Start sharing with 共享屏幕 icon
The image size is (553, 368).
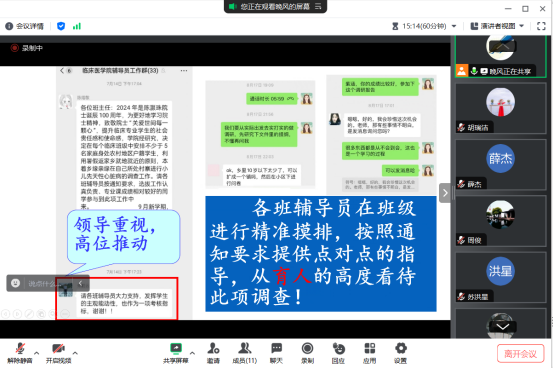(176, 353)
